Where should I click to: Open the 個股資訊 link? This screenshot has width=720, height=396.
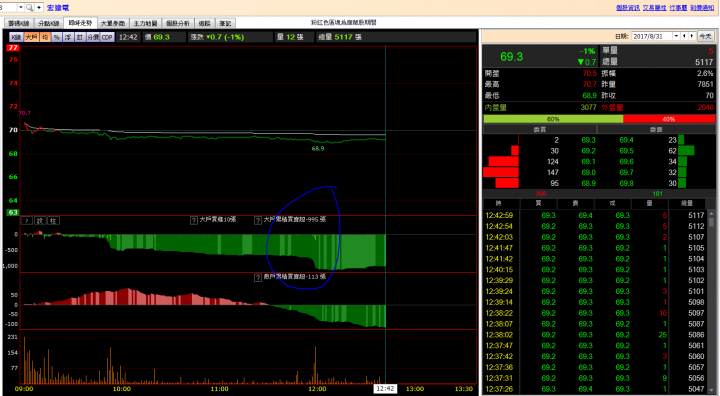[x=628, y=8]
